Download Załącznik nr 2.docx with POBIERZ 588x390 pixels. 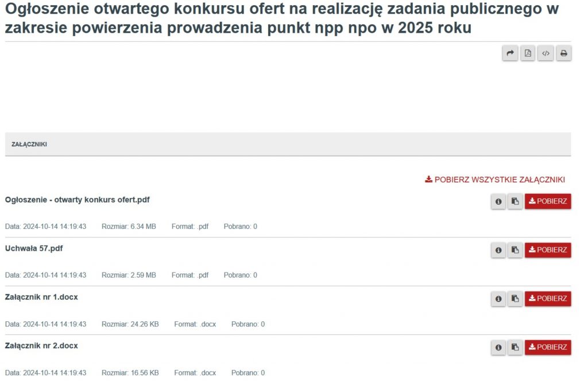[548, 348]
